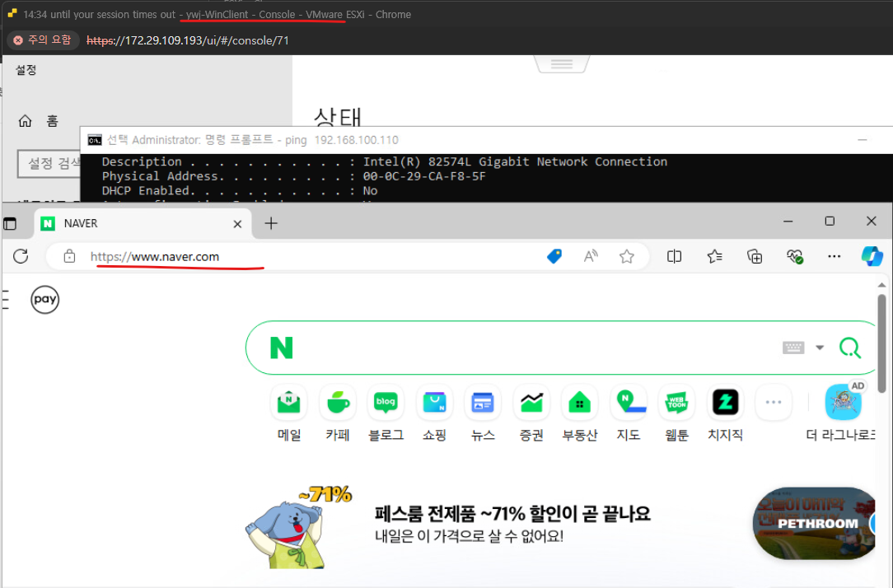893x588 pixels.
Task: Open Edge tab actions menu icon
Action: pyautogui.click(x=10, y=224)
